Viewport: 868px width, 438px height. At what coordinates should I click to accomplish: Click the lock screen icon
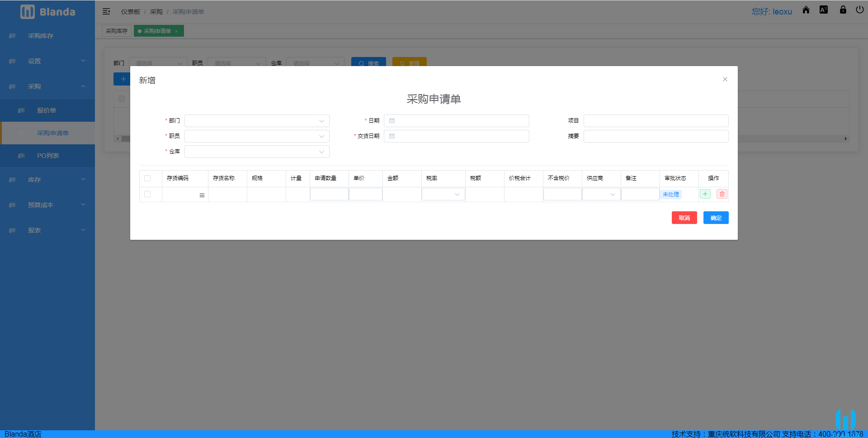tap(843, 10)
